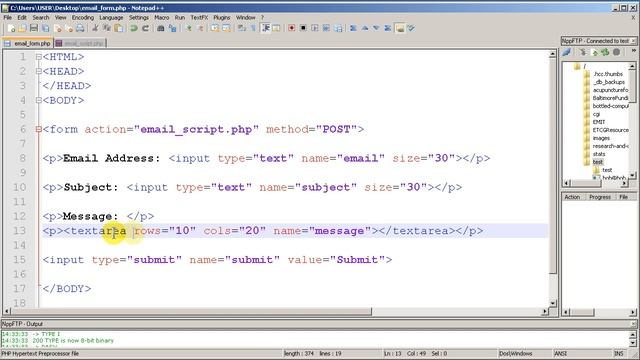The width and height of the screenshot is (640, 360).
Task: Select the EMIT folder in FTP tree
Action: pyautogui.click(x=599, y=122)
